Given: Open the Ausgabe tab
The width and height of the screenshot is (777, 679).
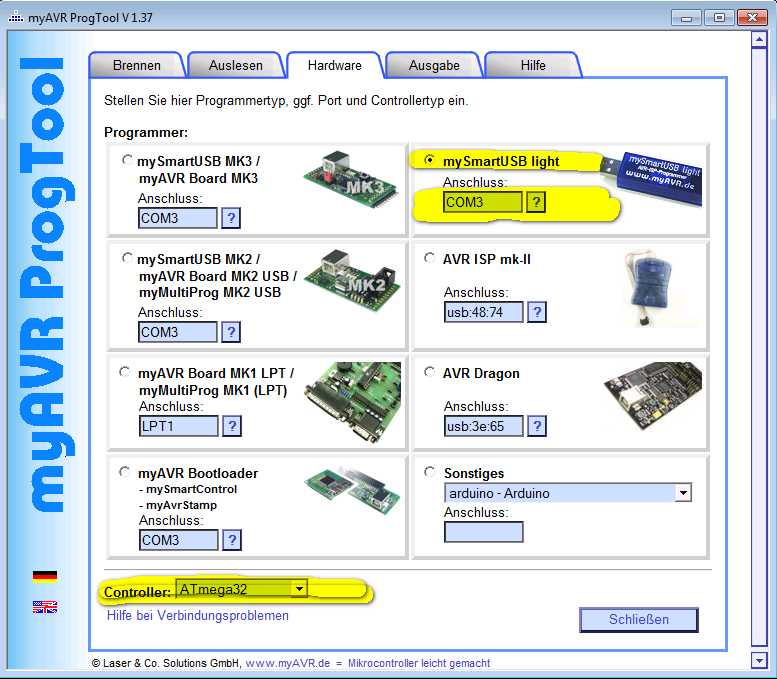Looking at the screenshot, I should 434,65.
